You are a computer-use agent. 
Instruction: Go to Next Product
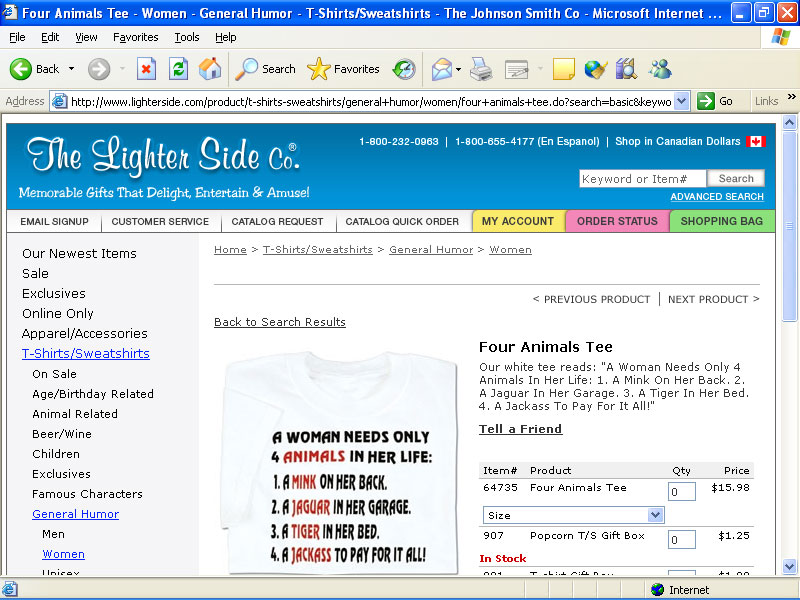pos(714,299)
